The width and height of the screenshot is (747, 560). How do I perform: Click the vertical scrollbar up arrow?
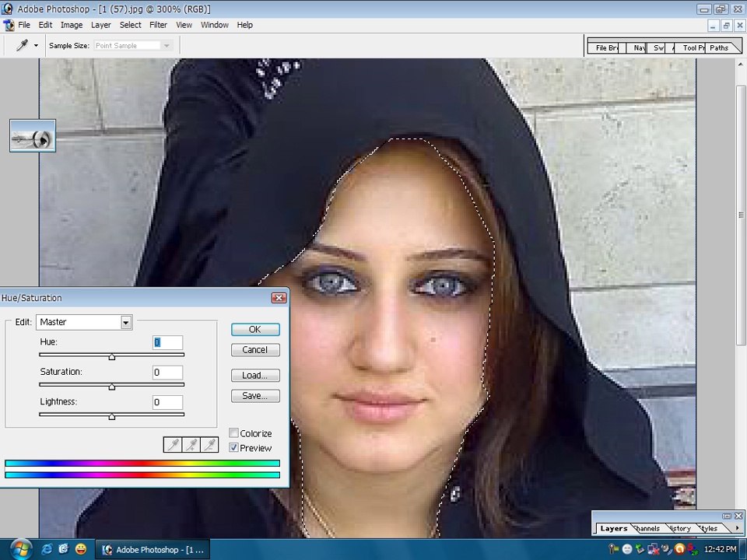741,65
